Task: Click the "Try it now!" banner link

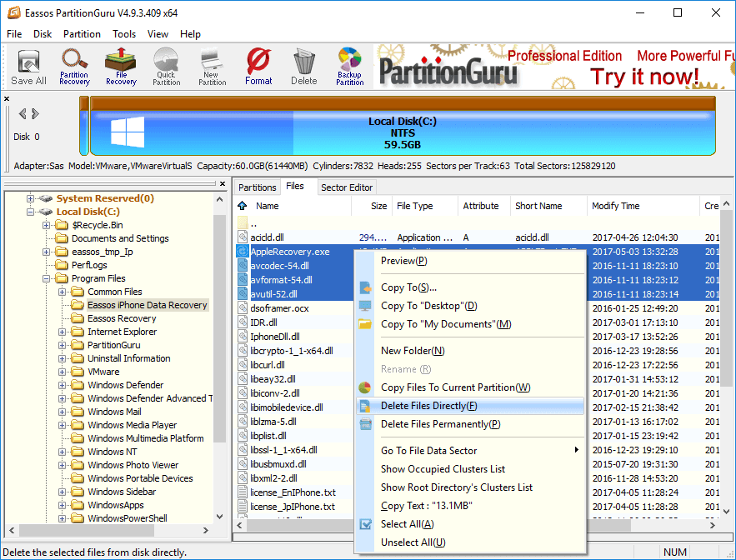Action: [644, 77]
